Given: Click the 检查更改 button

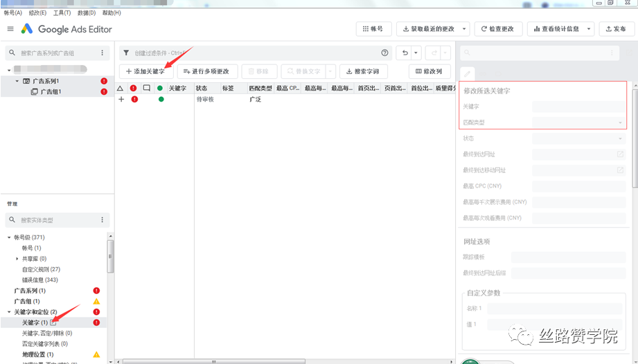Looking at the screenshot, I should (x=498, y=29).
